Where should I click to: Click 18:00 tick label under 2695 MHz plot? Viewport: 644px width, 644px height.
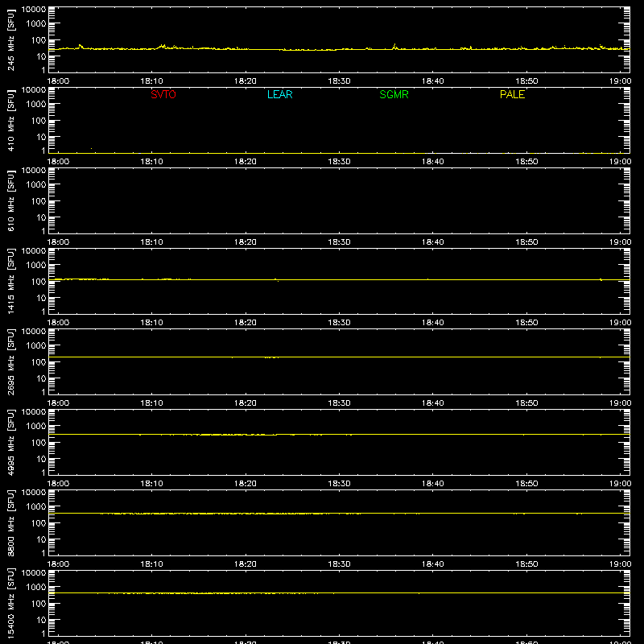(58, 403)
